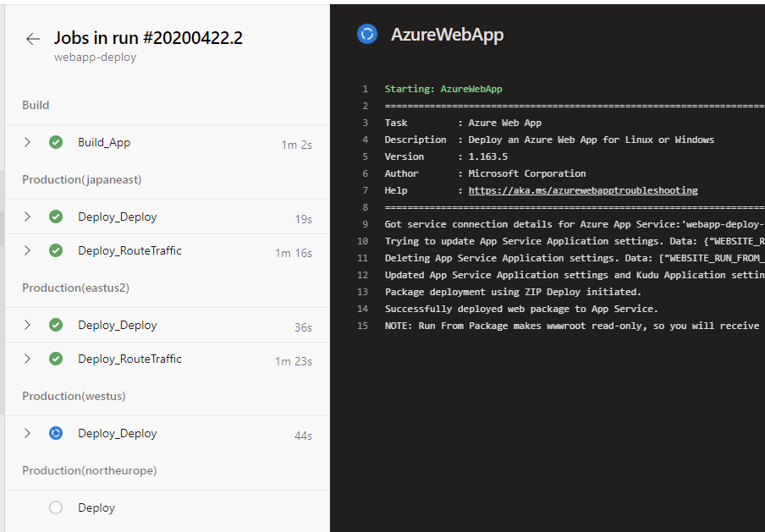
Task: Click running spinner icon of westus Deploy_Deploy
Action: [56, 433]
